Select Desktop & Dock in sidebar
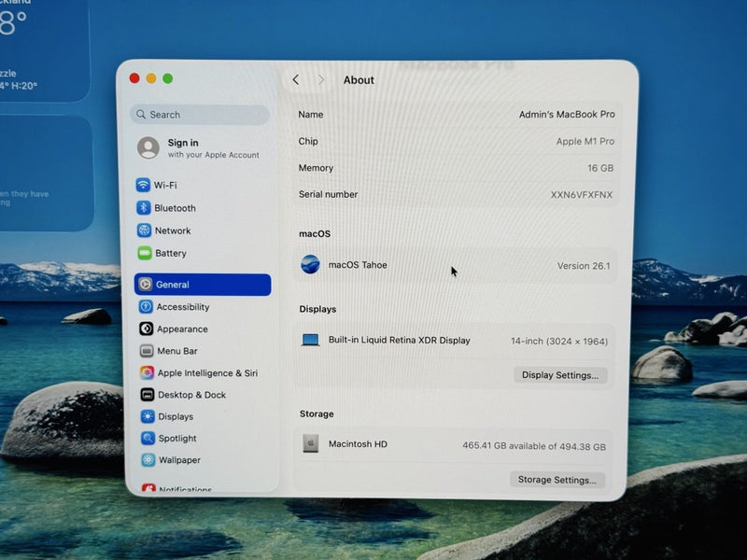Viewport: 747px width, 560px height. coord(191,395)
